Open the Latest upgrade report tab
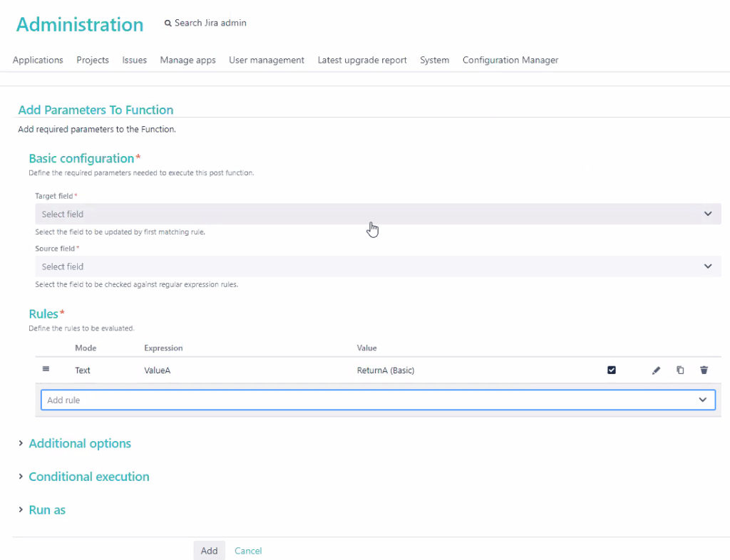This screenshot has width=730, height=560. click(x=362, y=61)
